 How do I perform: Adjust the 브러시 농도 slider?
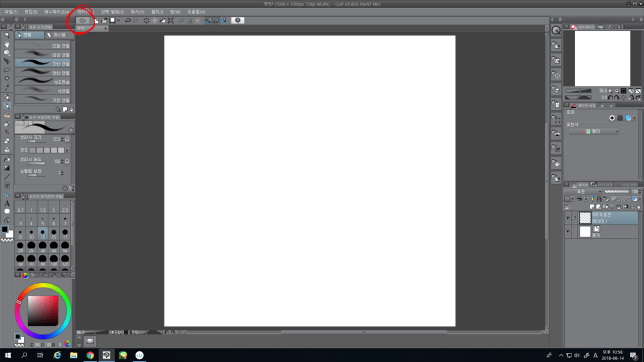[36, 164]
